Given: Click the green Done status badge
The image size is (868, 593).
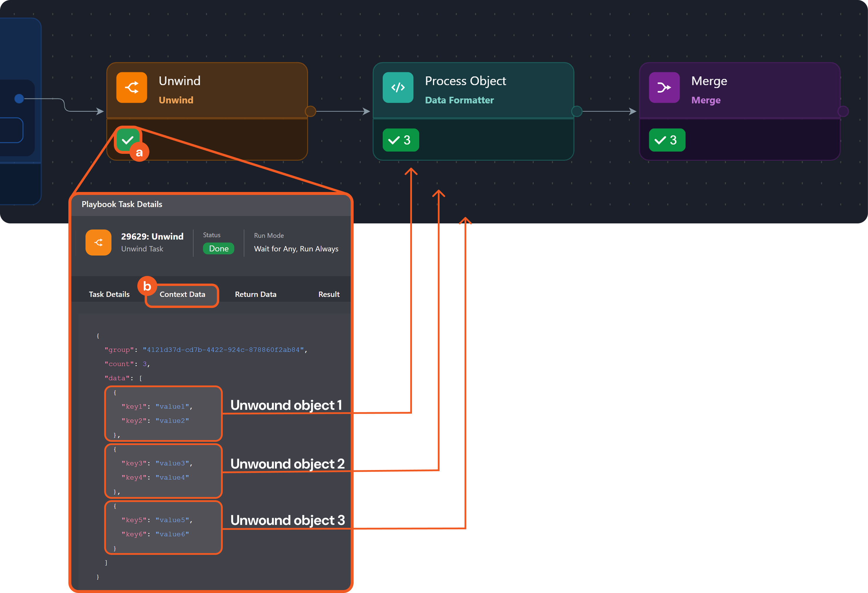Looking at the screenshot, I should coord(219,249).
